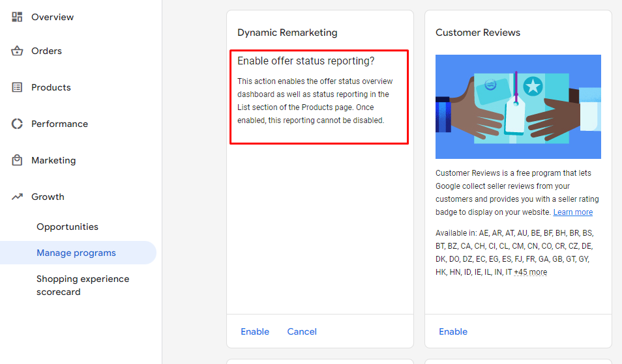Viewport: 622px width, 364px height.
Task: Open Shopping experience scorecard
Action: [x=83, y=285]
